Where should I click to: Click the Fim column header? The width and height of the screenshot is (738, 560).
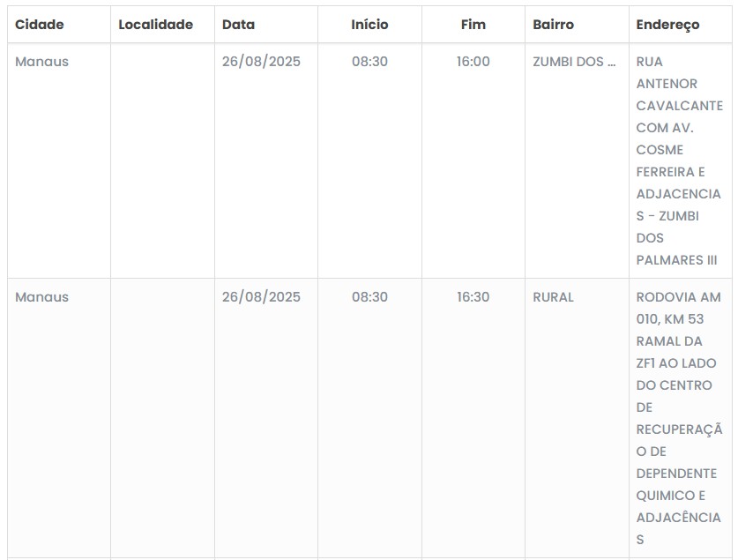(473, 25)
